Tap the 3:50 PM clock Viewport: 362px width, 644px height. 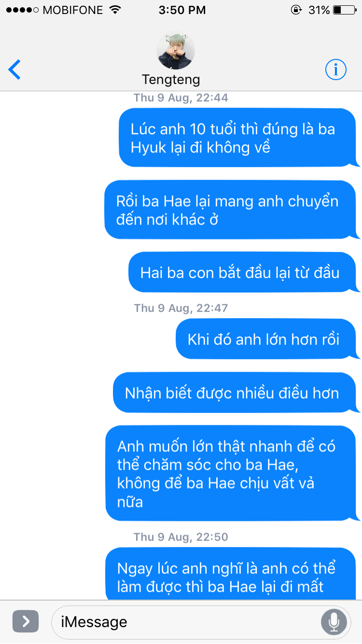(x=182, y=10)
